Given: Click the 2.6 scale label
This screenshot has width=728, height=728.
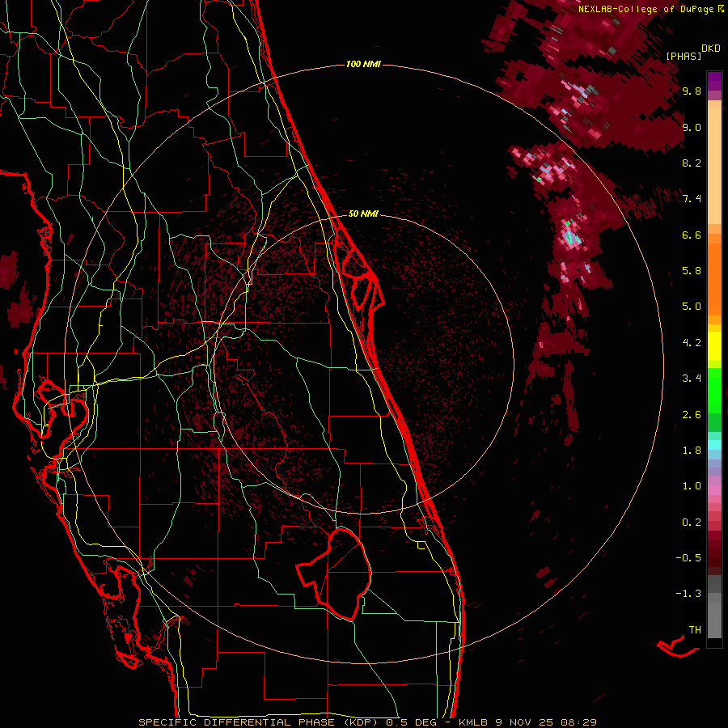Looking at the screenshot, I should click(692, 415).
